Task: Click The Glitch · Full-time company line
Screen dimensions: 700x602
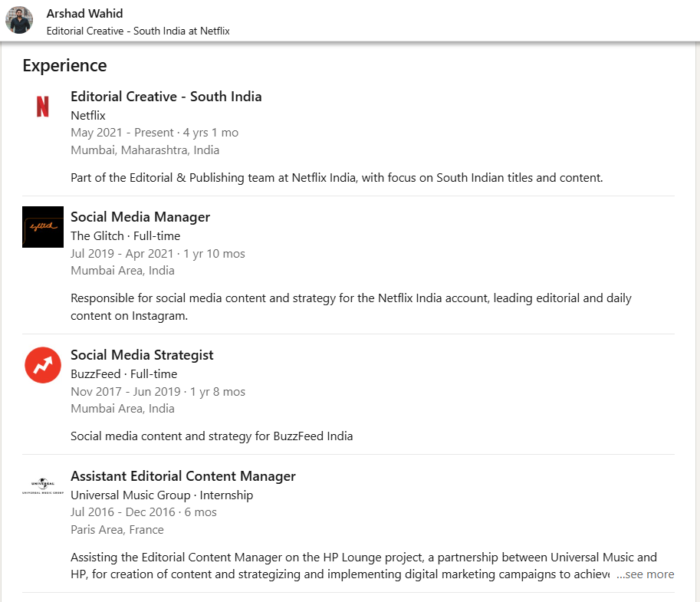Action: pos(126,236)
